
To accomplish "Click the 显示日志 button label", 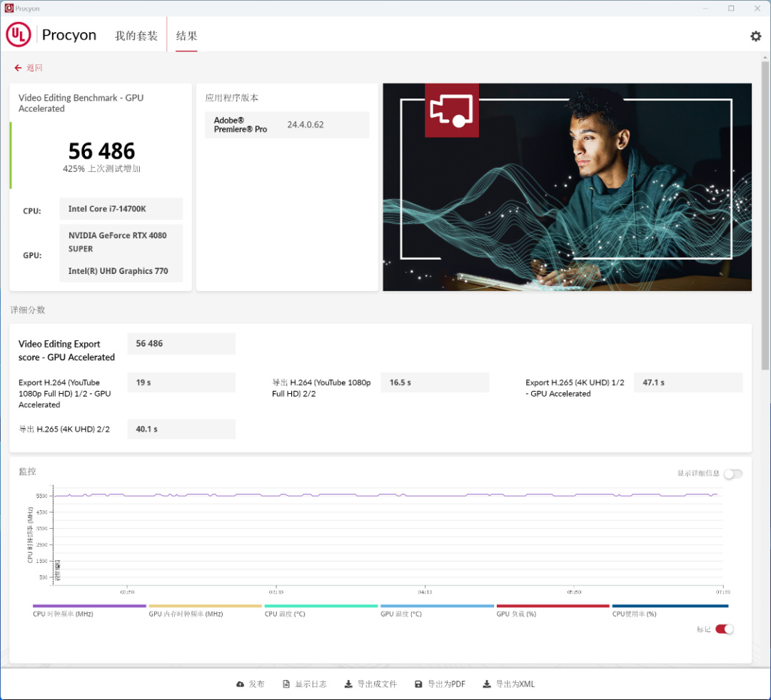I will coord(311,684).
